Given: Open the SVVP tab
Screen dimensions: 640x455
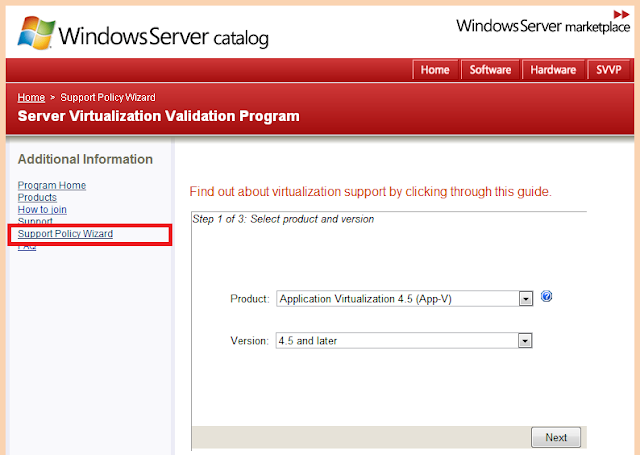Looking at the screenshot, I should (x=609, y=70).
